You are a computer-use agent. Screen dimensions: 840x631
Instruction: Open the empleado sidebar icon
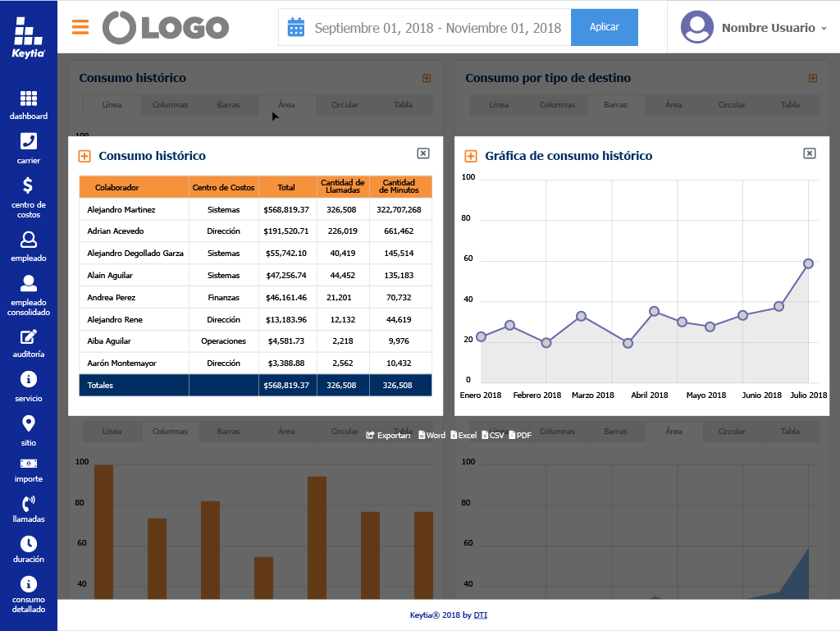tap(29, 240)
